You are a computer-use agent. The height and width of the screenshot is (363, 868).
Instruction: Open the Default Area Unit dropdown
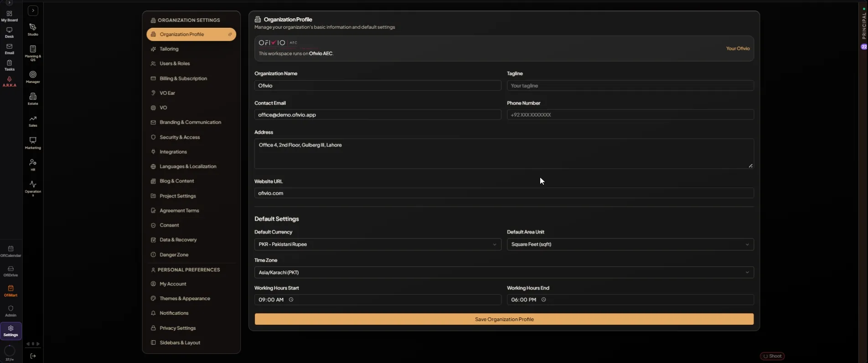[x=630, y=244]
